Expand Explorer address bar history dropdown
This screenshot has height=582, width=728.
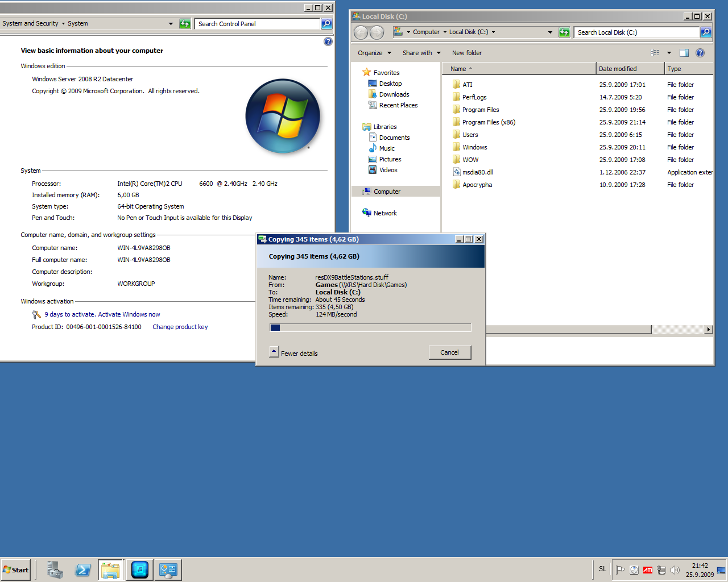pyautogui.click(x=550, y=32)
